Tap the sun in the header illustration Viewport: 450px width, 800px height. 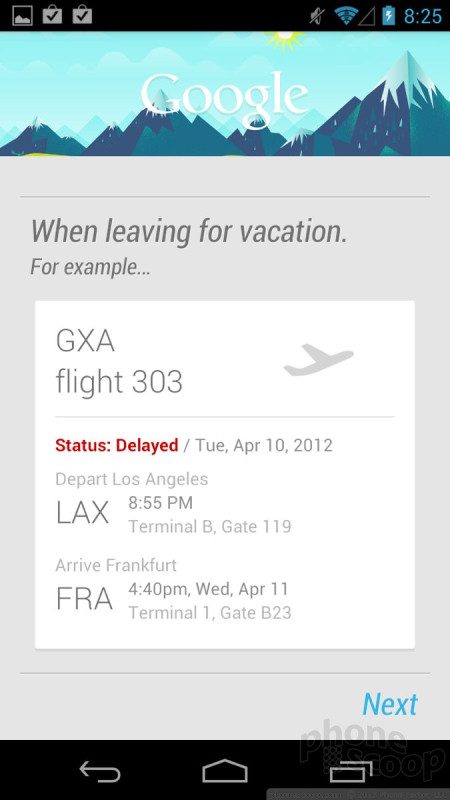click(x=284, y=39)
